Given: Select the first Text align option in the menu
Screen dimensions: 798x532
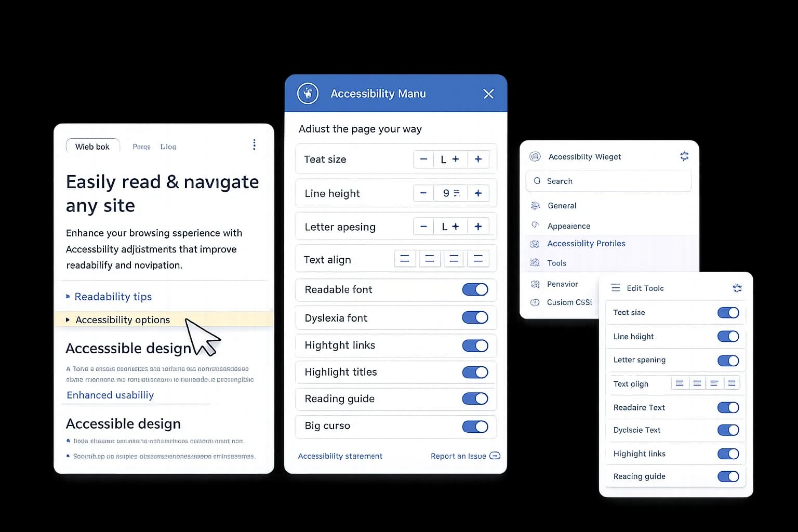Looking at the screenshot, I should [405, 259].
